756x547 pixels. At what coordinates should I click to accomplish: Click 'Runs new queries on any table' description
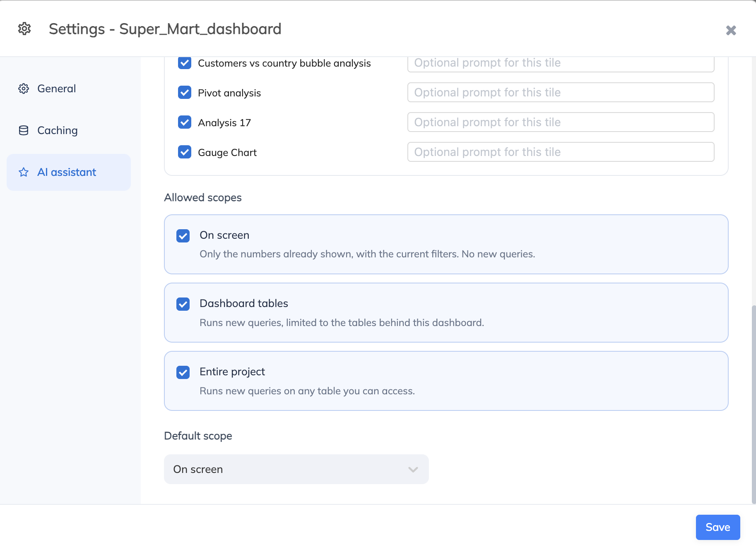coord(307,391)
